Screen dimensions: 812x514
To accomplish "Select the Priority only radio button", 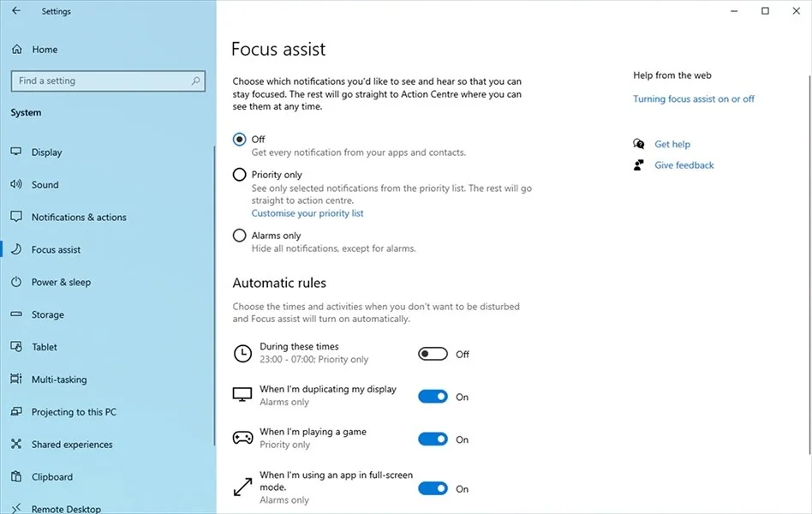I will click(x=240, y=175).
